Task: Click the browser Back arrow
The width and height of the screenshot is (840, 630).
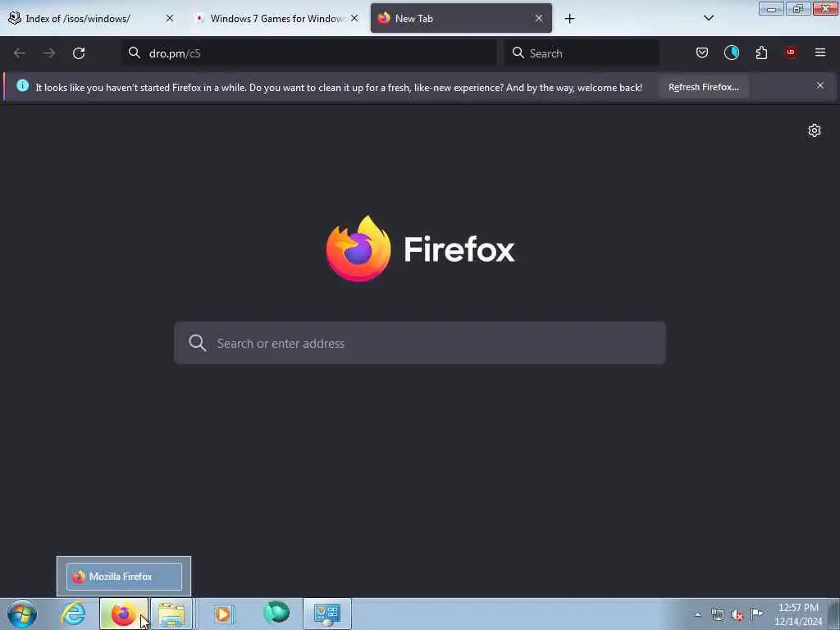Action: 20,53
